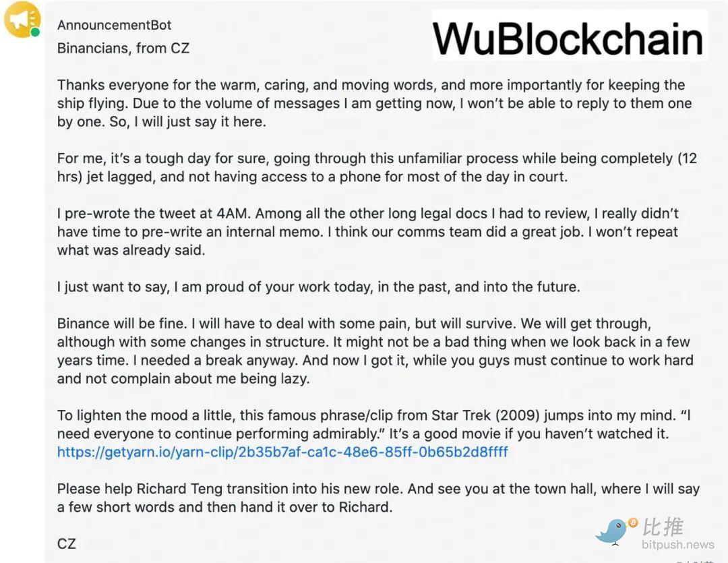728x563 pixels.
Task: Click the bitpush.news watermark text
Action: (x=676, y=544)
